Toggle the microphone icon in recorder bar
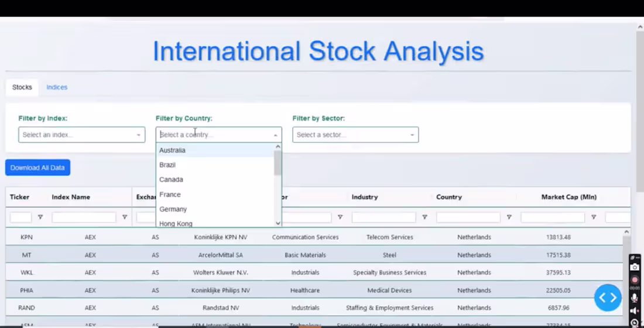644x328 pixels. click(635, 298)
